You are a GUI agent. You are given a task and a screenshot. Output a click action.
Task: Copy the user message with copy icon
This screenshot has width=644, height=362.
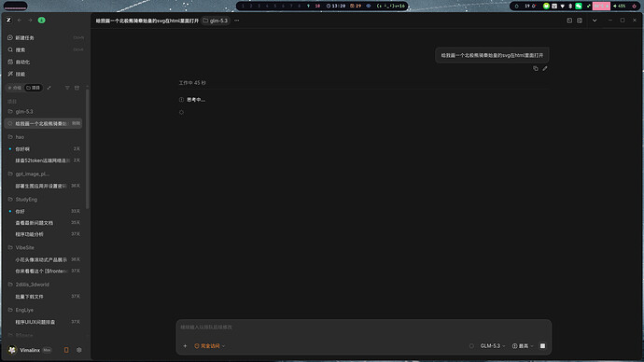coord(536,68)
